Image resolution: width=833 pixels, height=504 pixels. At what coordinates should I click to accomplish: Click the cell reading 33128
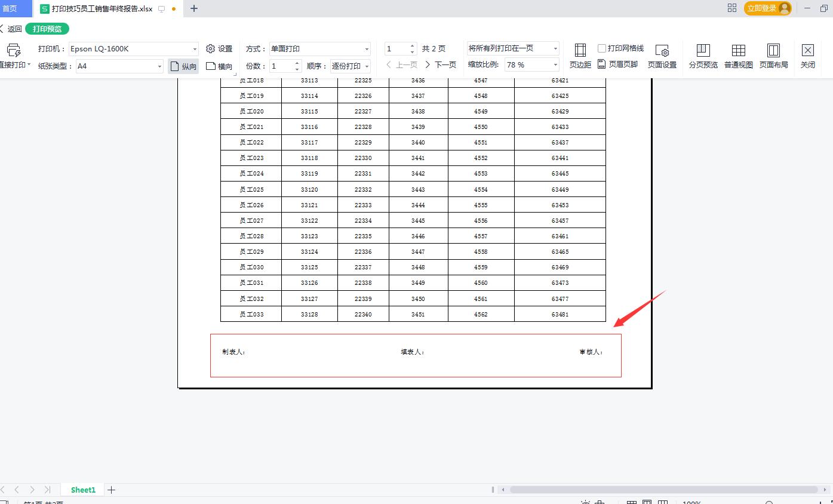click(309, 314)
